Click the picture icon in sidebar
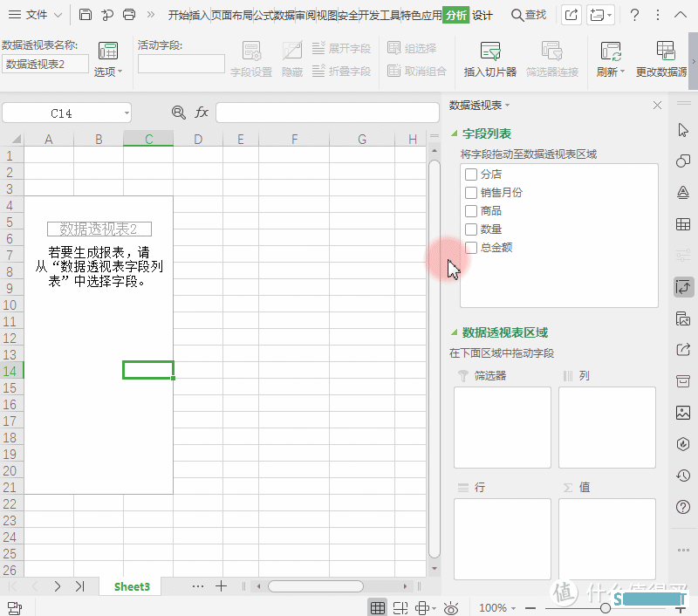 pyautogui.click(x=683, y=412)
